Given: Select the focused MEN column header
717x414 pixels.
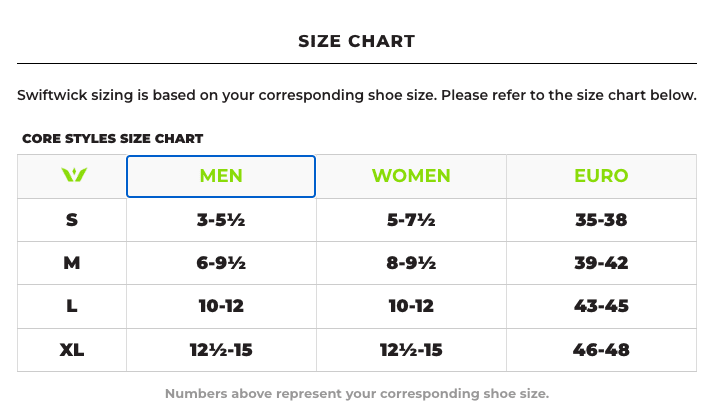Looking at the screenshot, I should click(x=221, y=176).
